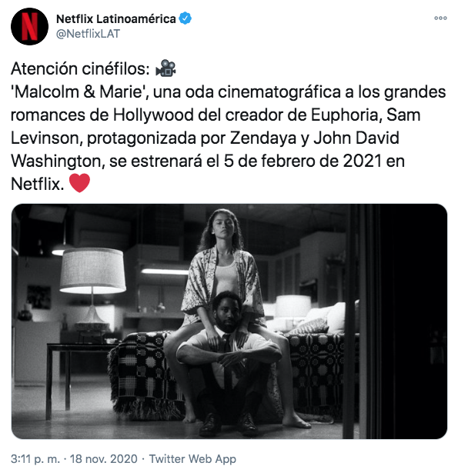Click the Atención cinéfilos opening line
Image resolution: width=458 pixels, height=476 pixels.
[x=80, y=68]
